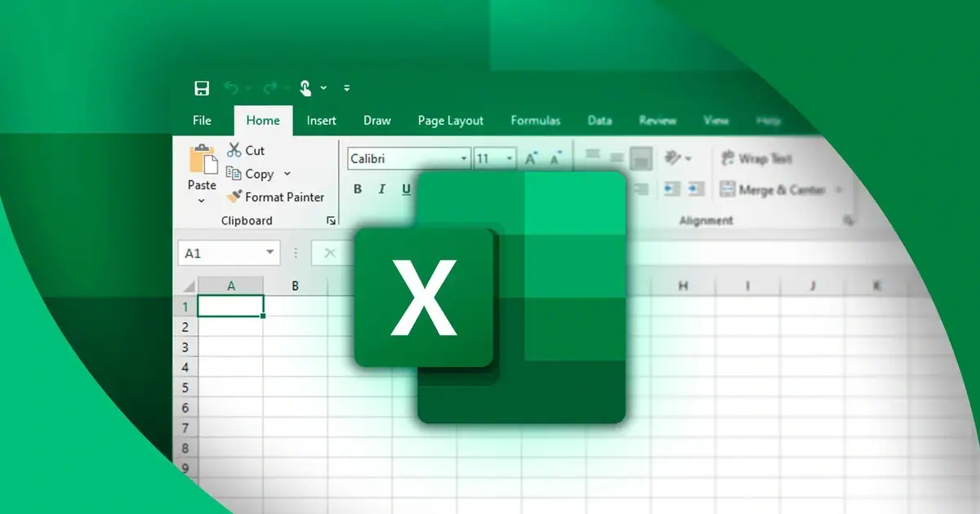Open the Alignment dialog launcher
Viewport: 980px width, 514px height.
[849, 220]
